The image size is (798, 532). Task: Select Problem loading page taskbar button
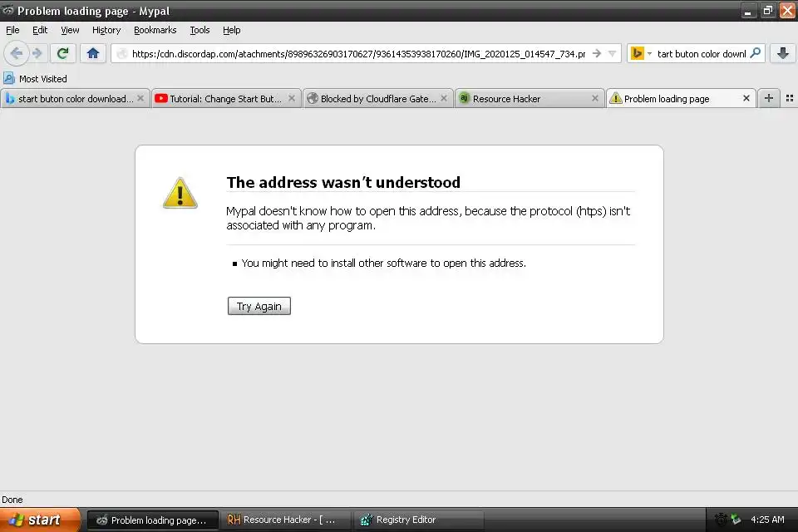pyautogui.click(x=153, y=520)
